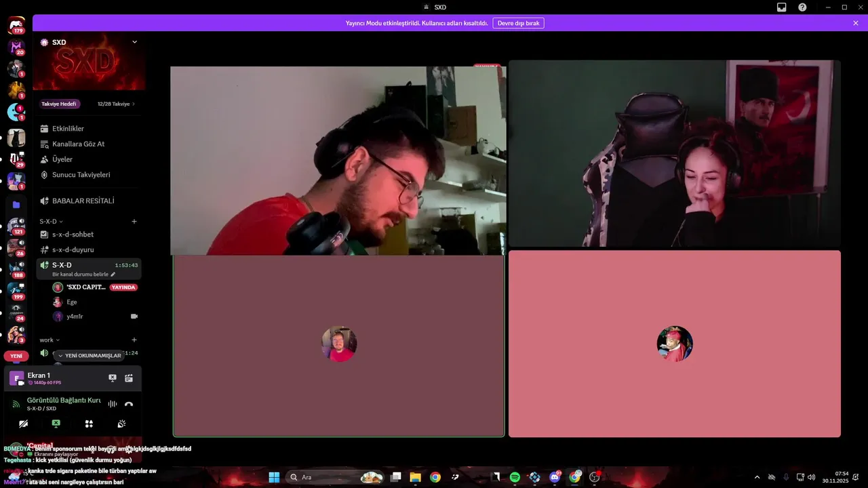The height and width of the screenshot is (488, 868).
Task: Toggle noise suppression waveform icon
Action: pos(113,404)
